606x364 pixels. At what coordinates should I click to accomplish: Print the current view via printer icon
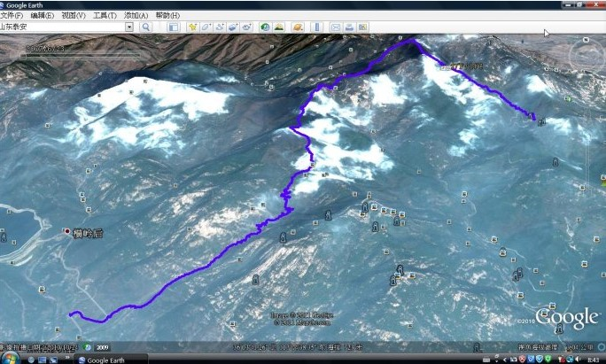[349, 27]
